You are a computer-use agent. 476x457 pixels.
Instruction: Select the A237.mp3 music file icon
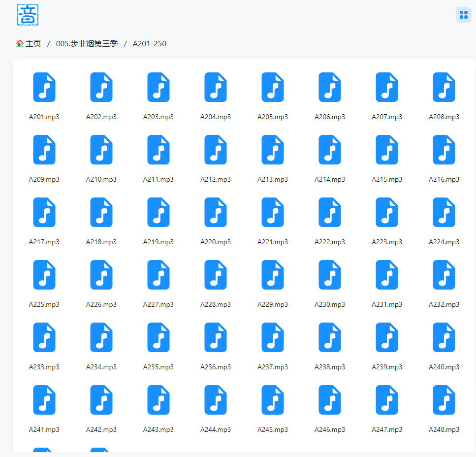point(273,337)
